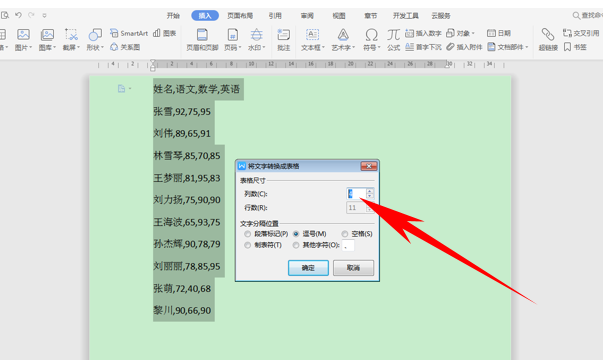
Task: Click the 书签 (Bookmark) button
Action: tap(575, 47)
